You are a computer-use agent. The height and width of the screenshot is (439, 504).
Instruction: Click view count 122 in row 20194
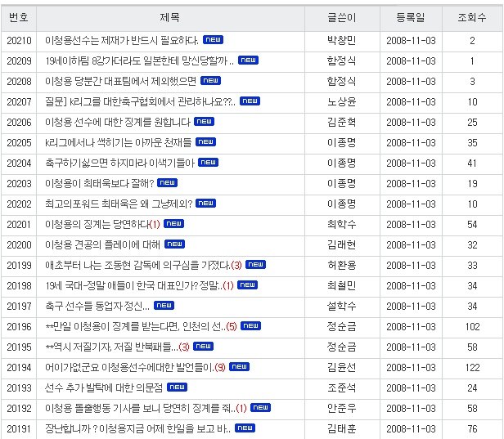(x=473, y=367)
